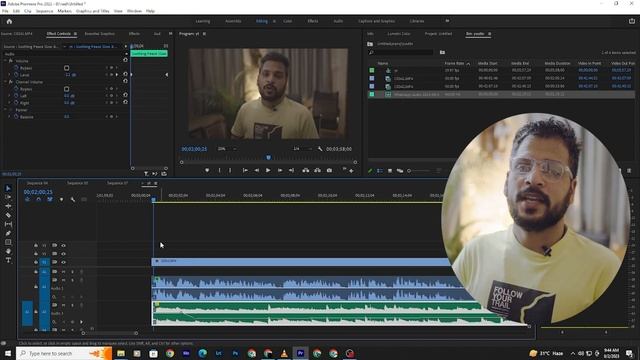Toggle the project read-only pencil icon
Viewport: 640px width, 360px height.
[x=370, y=171]
